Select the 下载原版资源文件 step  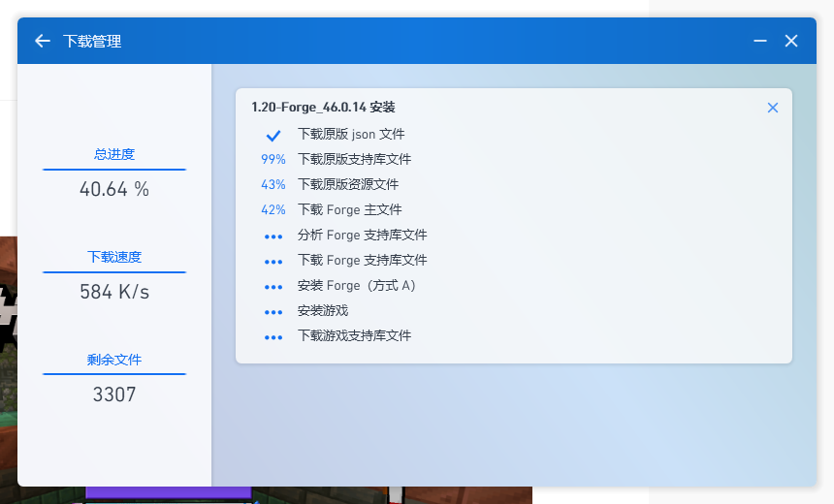tap(348, 184)
